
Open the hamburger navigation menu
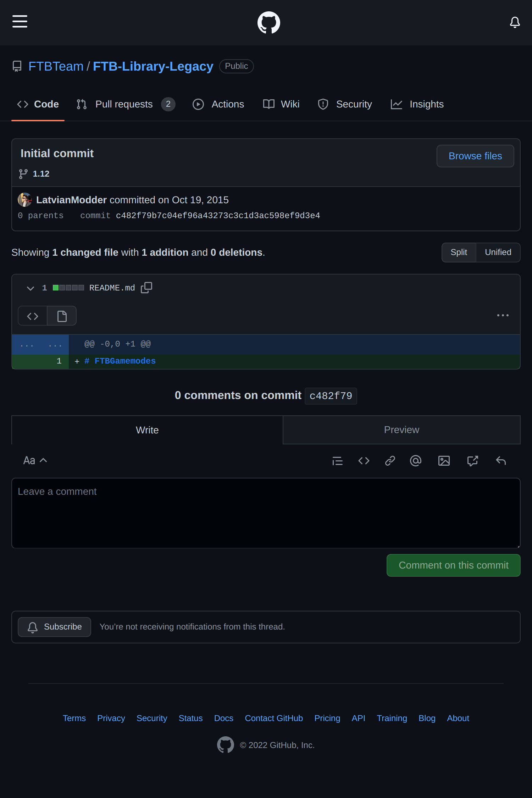[20, 21]
